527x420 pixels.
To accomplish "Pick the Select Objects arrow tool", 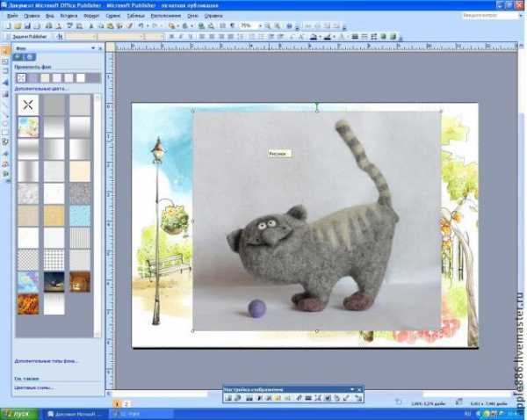I will [x=5, y=51].
